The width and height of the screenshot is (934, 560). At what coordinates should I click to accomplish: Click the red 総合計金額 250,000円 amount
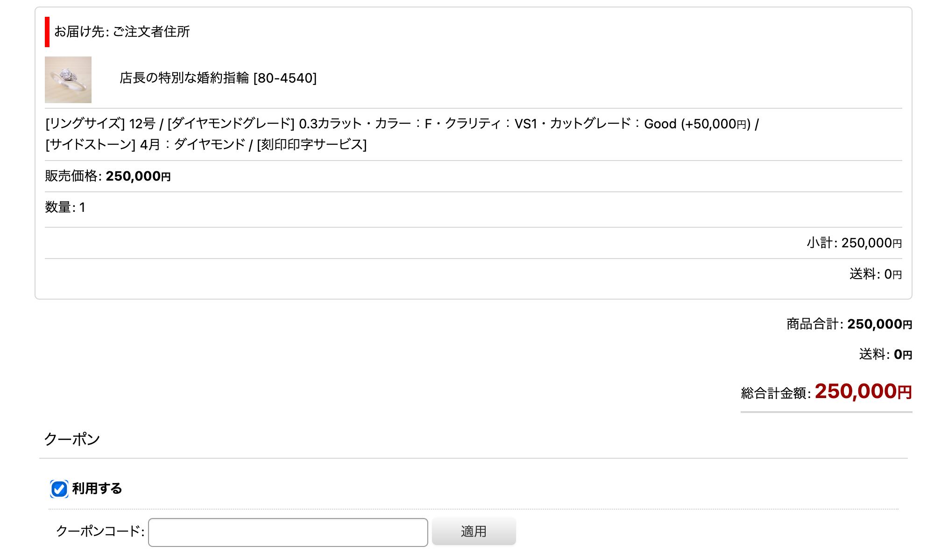pyautogui.click(x=863, y=392)
